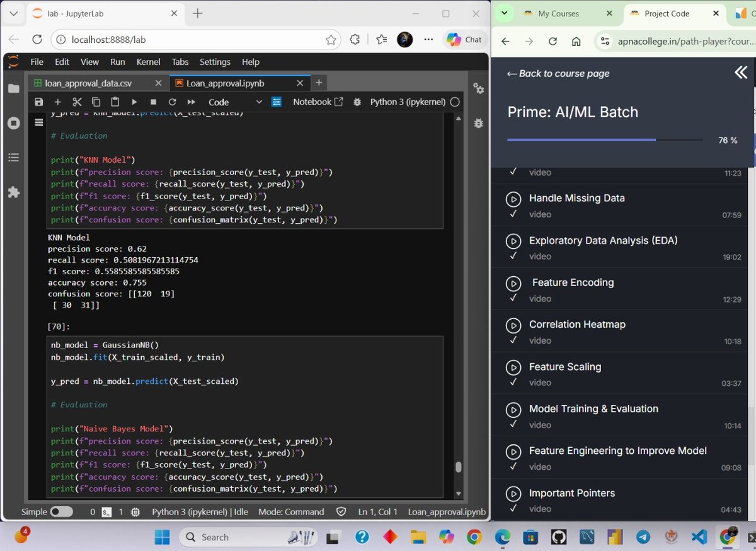756x551 pixels.
Task: Click Back to course page link
Action: [x=558, y=73]
